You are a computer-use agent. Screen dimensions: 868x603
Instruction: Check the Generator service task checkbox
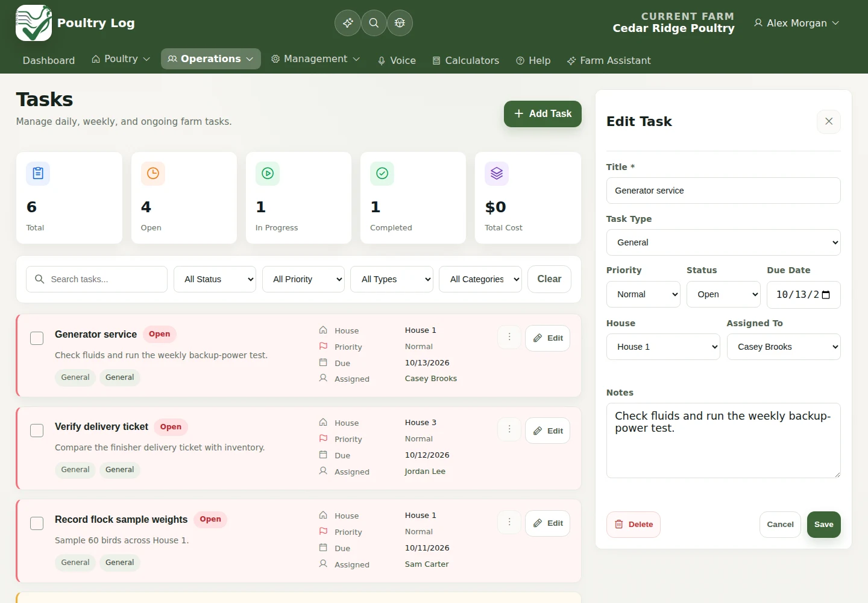click(x=37, y=338)
